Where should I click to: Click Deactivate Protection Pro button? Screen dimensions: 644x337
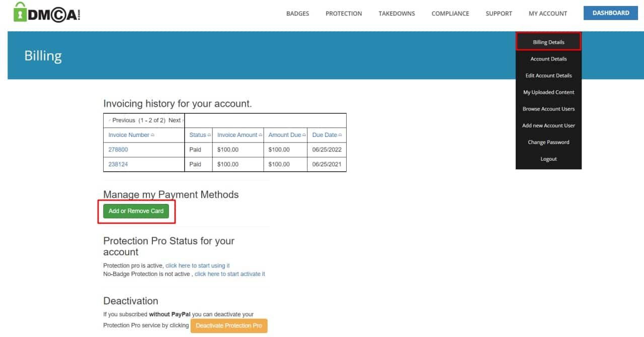(229, 325)
